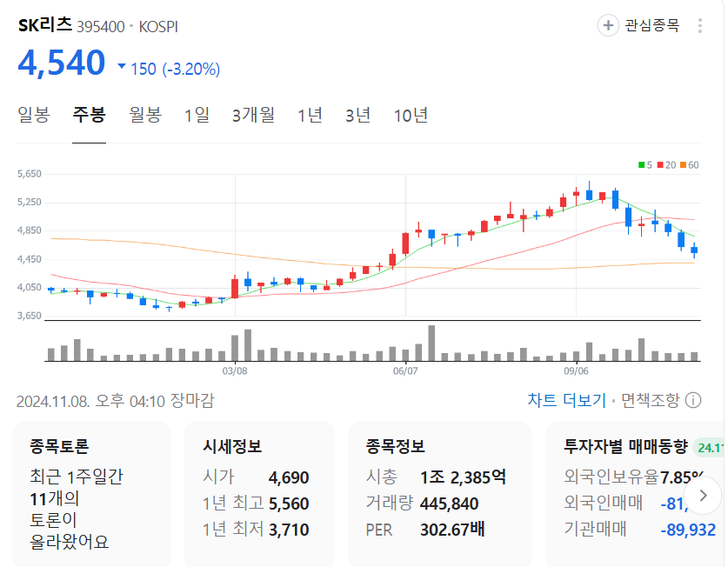Click the red 20-period moving average legend
This screenshot has width=728, height=567.
[666, 165]
